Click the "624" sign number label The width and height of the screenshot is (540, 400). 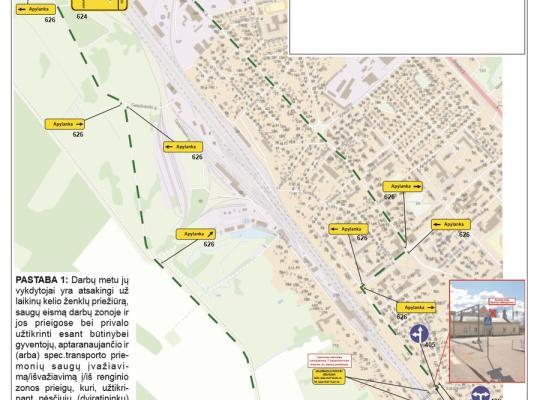tap(82, 17)
